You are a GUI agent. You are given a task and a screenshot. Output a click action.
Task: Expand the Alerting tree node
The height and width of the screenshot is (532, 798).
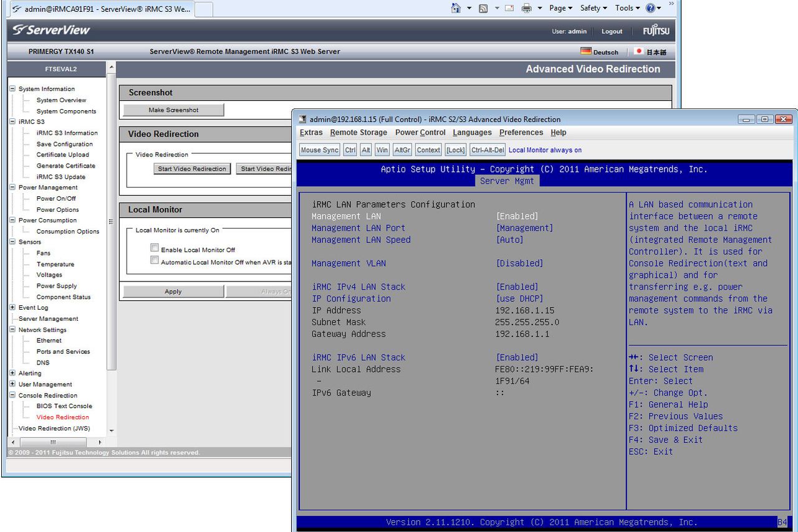pos(12,373)
